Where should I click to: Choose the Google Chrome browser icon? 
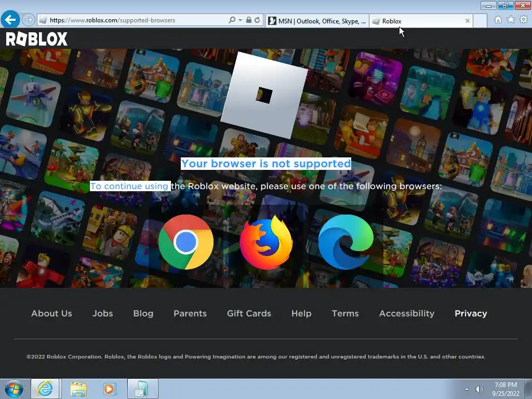[186, 242]
